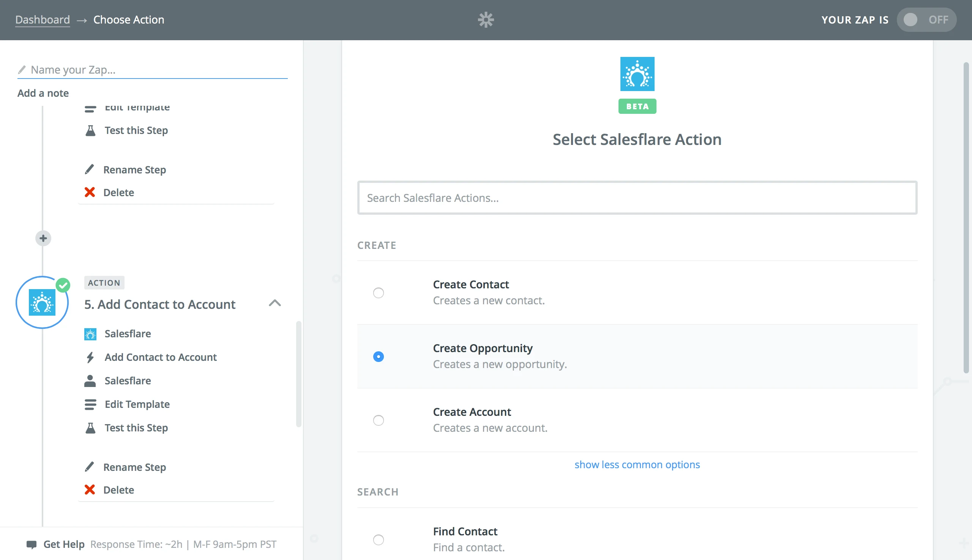972x560 pixels.
Task: Click show less common options link
Action: 637,465
